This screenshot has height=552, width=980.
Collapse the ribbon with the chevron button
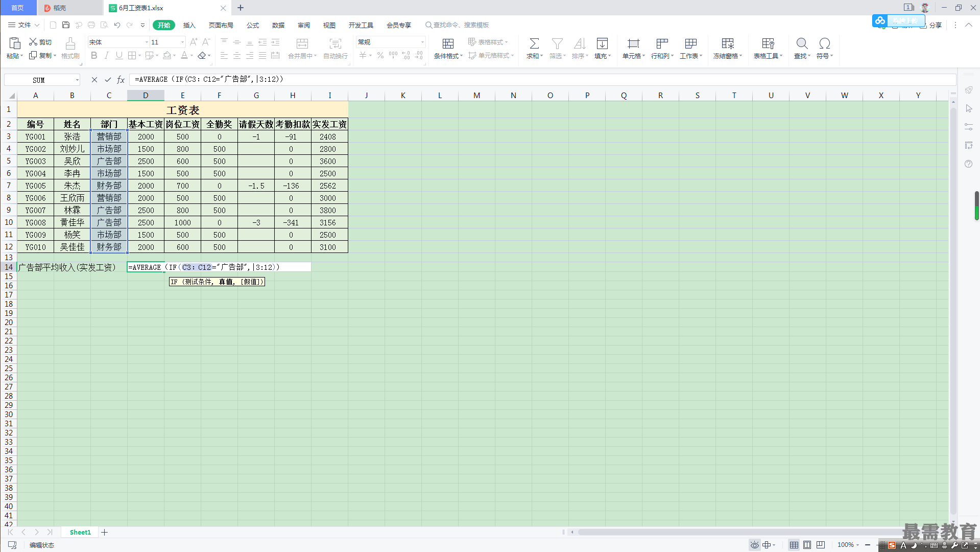[x=969, y=25]
